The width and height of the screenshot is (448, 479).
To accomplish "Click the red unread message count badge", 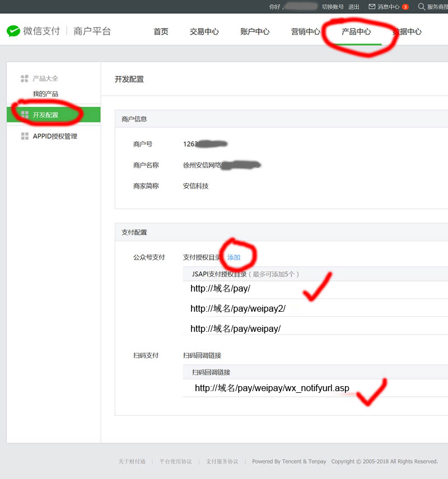I will (405, 7).
